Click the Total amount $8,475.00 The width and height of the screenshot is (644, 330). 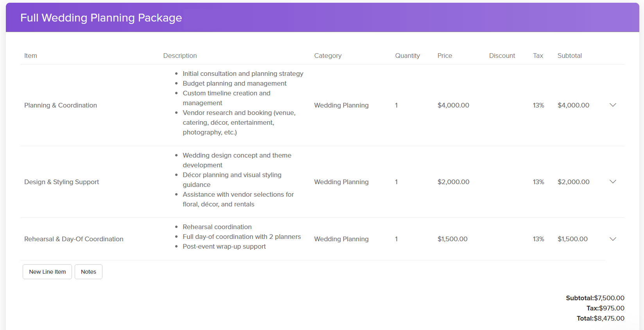pyautogui.click(x=609, y=318)
